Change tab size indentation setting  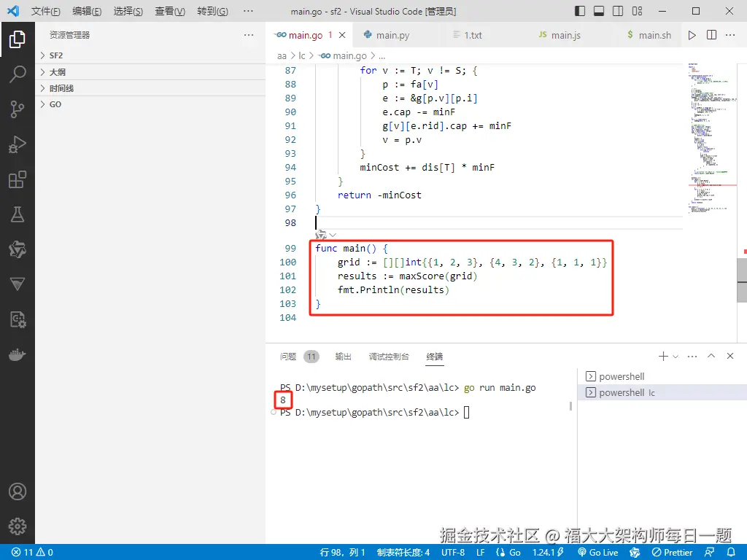(x=403, y=553)
